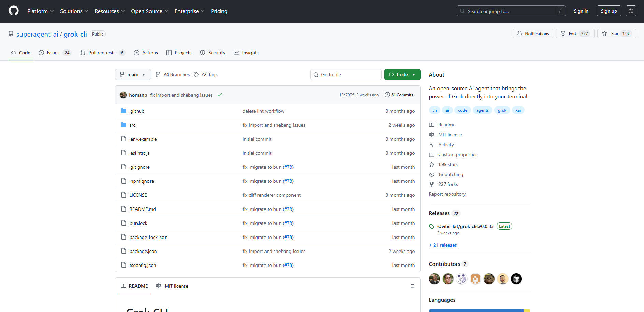Fork the repository using Fork button

coord(575,33)
